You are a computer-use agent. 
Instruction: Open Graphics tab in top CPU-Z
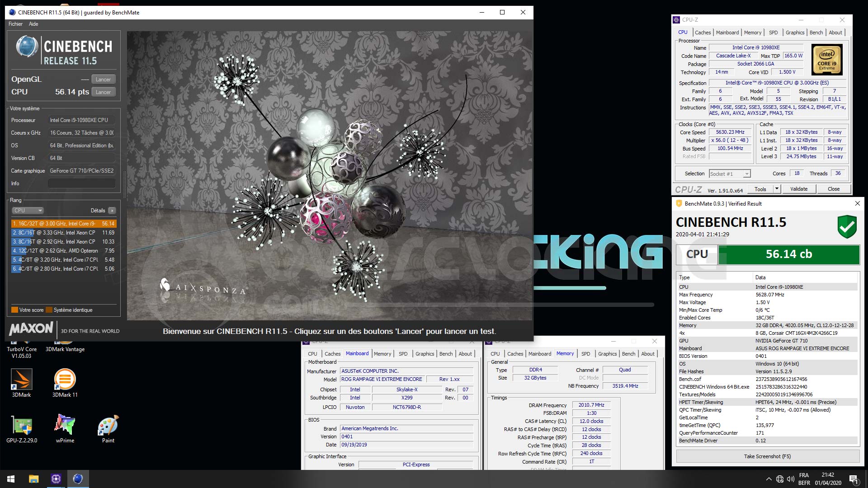pos(795,33)
